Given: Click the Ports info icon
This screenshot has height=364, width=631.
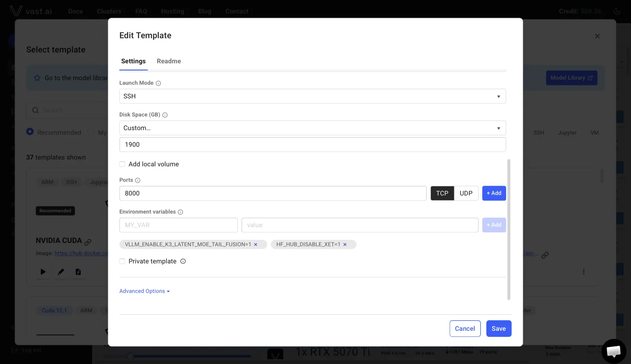Looking at the screenshot, I should coord(138,180).
